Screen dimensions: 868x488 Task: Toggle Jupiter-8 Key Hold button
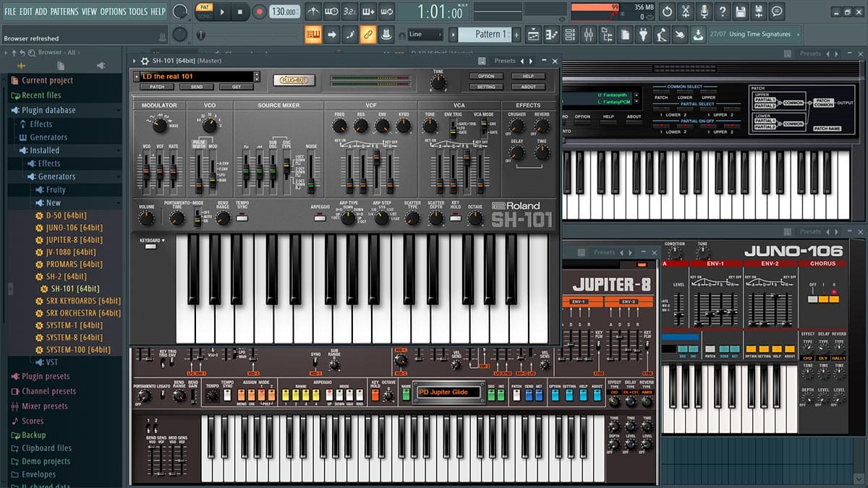click(x=375, y=395)
